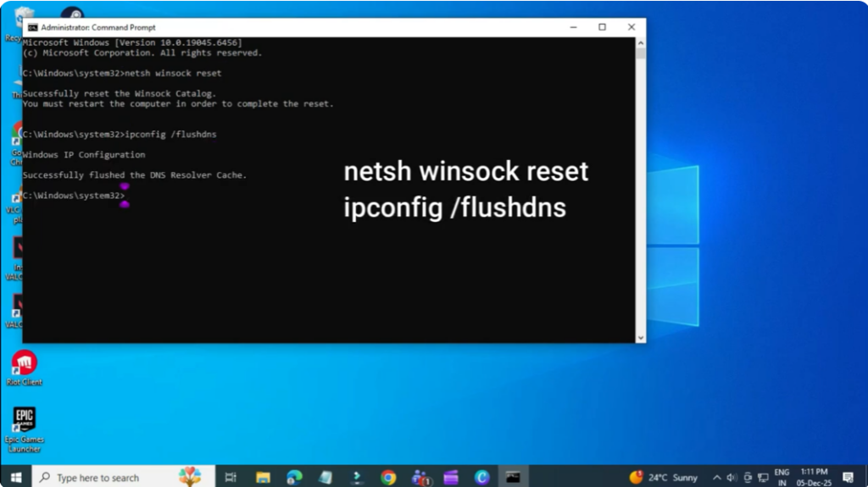Click 'Windows IP Configuration' text
The width and height of the screenshot is (868, 487).
coord(84,155)
